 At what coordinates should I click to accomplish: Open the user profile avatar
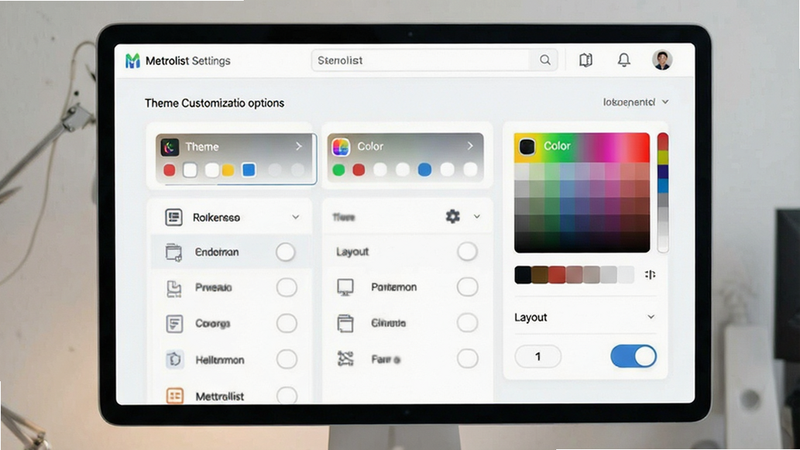(662, 60)
